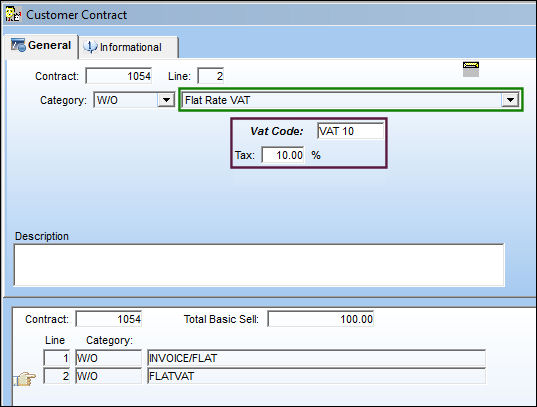Click the Line number field showing 2
Viewport: 537px width, 407px height.
coord(211,76)
